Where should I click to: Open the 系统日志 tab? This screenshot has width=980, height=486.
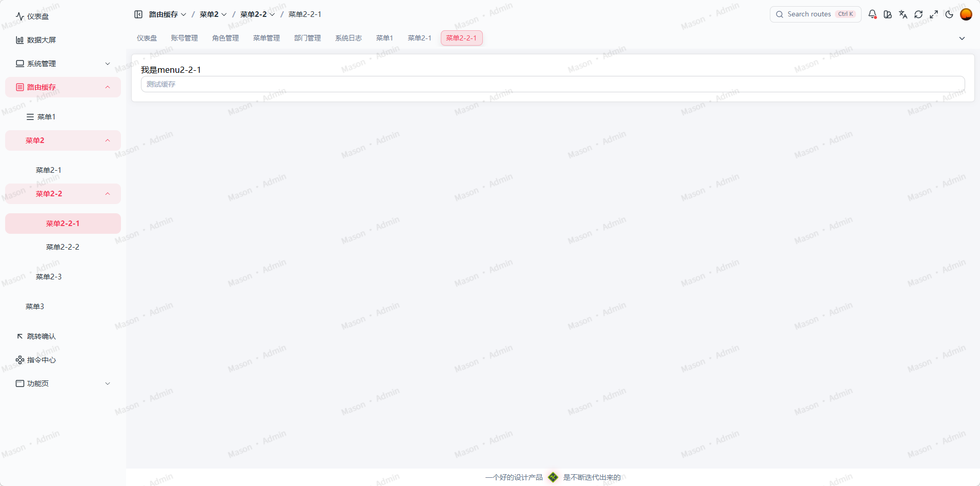(x=348, y=37)
